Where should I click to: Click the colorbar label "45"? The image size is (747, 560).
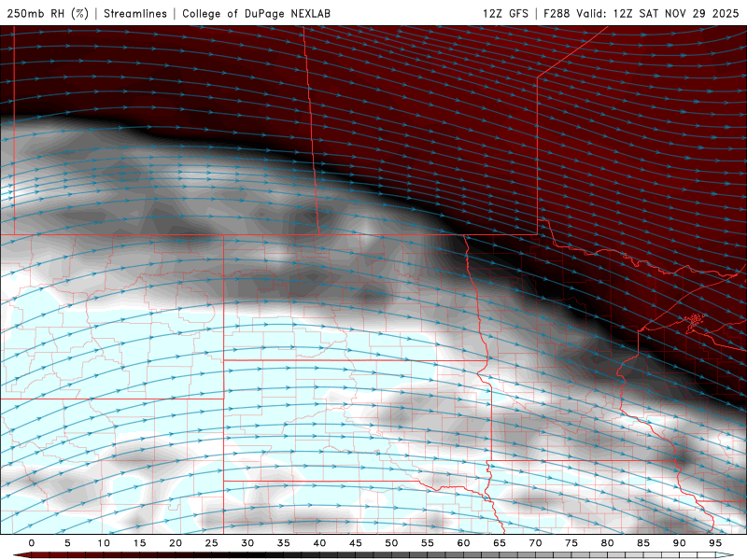point(355,543)
